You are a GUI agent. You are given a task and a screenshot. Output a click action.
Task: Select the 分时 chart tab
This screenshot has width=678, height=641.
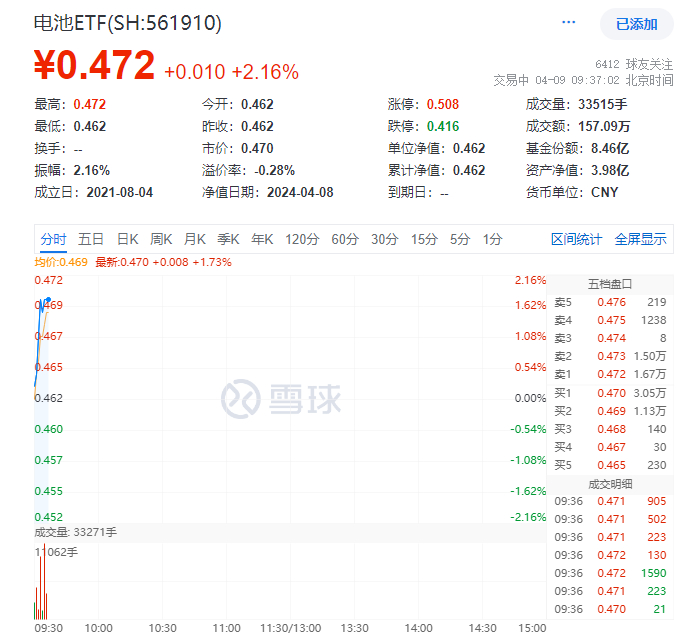point(53,239)
